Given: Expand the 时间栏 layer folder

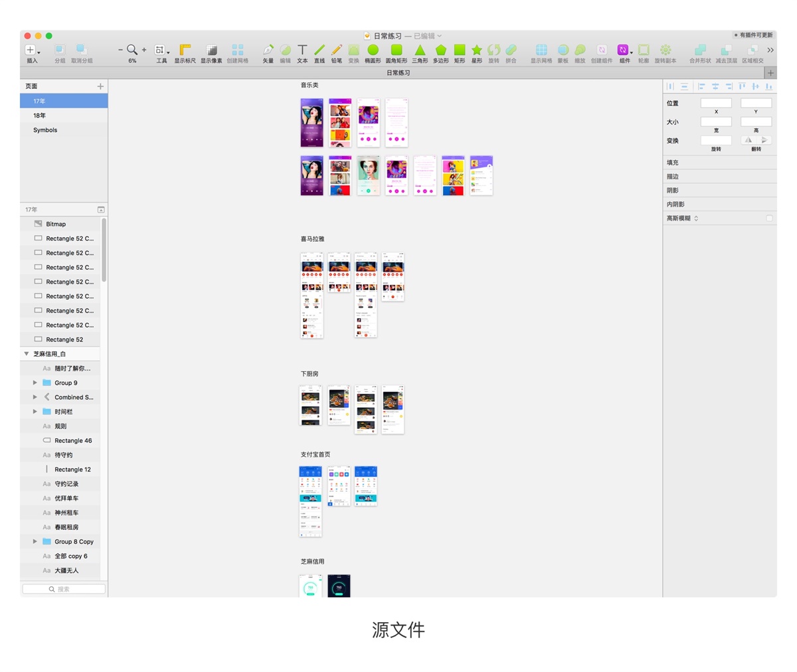Looking at the screenshot, I should point(35,412).
